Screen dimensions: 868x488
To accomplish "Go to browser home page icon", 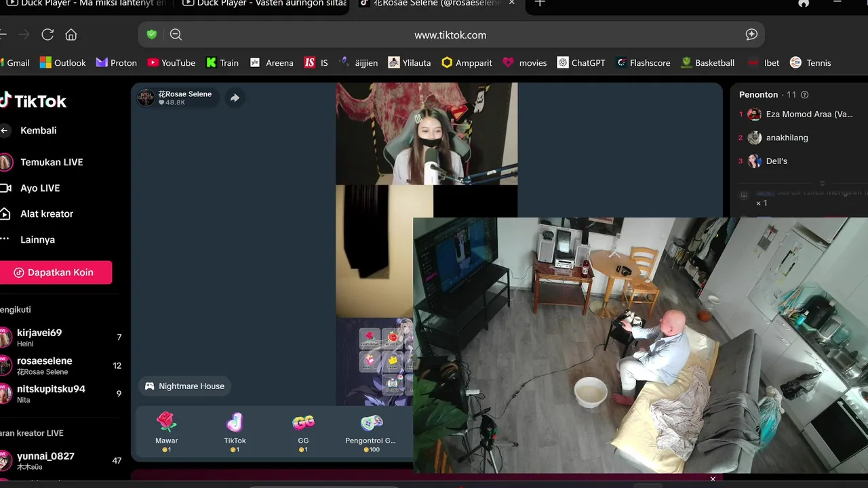I will (x=71, y=35).
